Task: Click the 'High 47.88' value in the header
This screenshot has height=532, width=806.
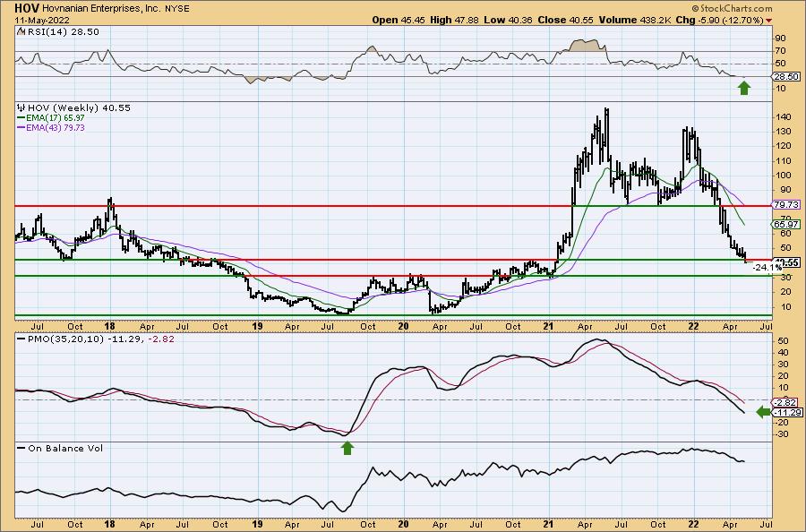Action: click(x=454, y=21)
